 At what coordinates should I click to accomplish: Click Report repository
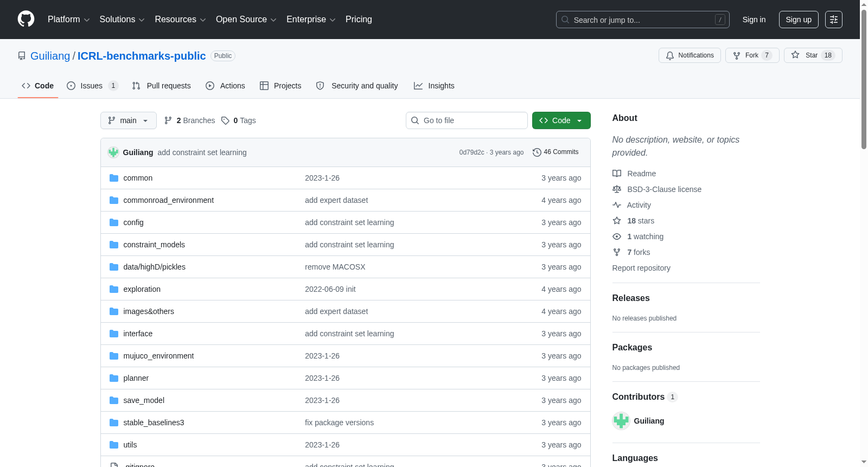[641, 268]
